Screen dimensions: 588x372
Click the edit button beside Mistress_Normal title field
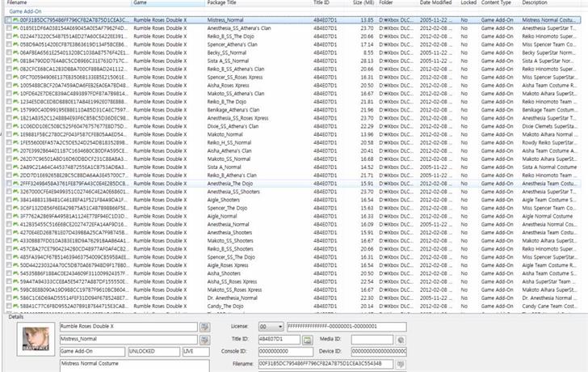(x=204, y=340)
